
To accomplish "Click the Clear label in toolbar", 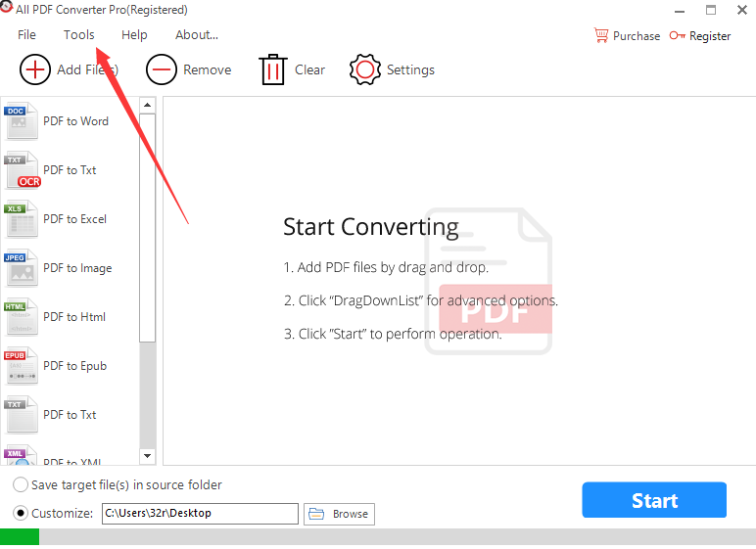I will coord(310,69).
